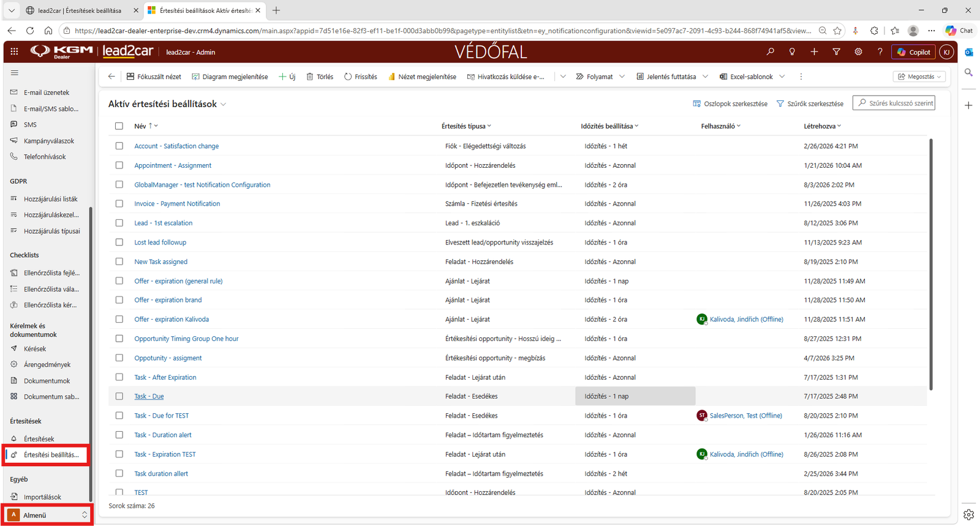The image size is (980, 526).
Task: Open E-mail üzenetek in the sidebar
Action: coord(47,92)
